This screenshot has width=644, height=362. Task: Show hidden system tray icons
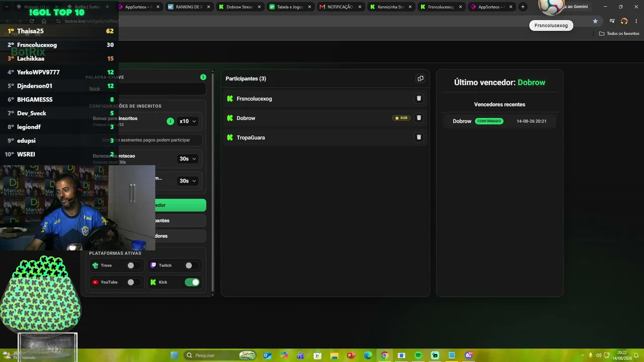point(583,355)
